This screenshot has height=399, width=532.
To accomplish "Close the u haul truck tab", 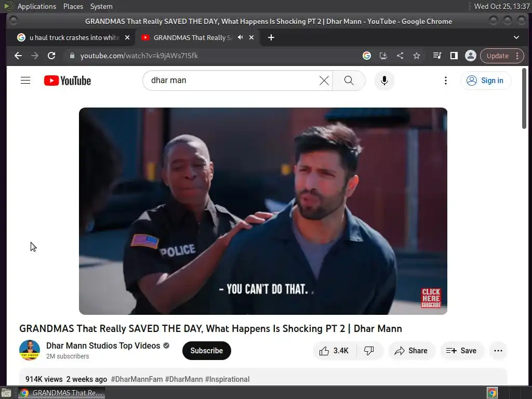I will click(x=127, y=37).
